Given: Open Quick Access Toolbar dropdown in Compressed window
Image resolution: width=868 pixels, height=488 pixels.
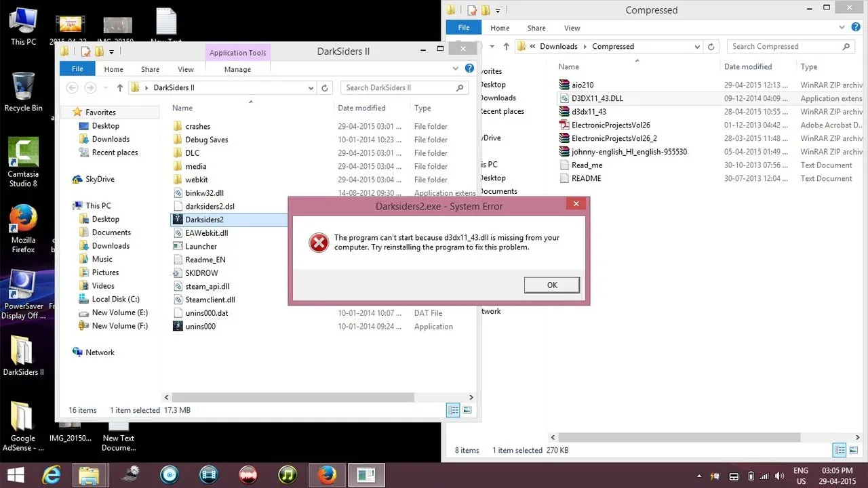Looking at the screenshot, I should pyautogui.click(x=498, y=10).
